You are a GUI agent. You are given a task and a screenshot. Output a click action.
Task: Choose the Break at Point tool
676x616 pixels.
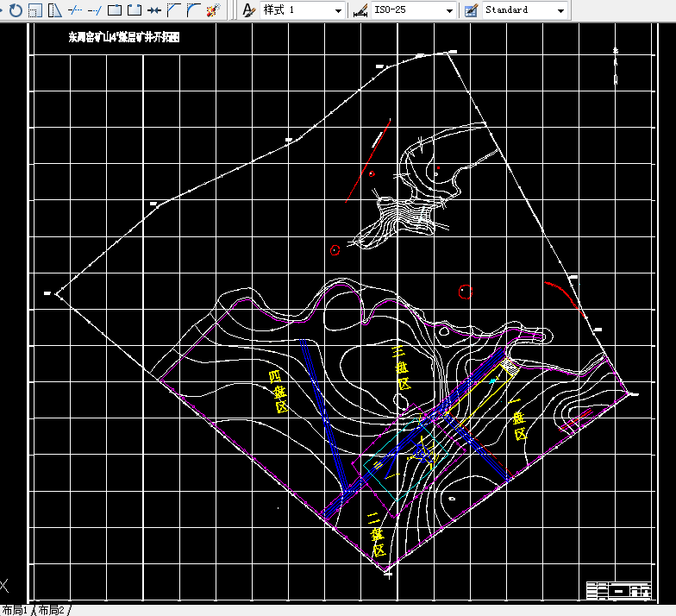point(114,10)
